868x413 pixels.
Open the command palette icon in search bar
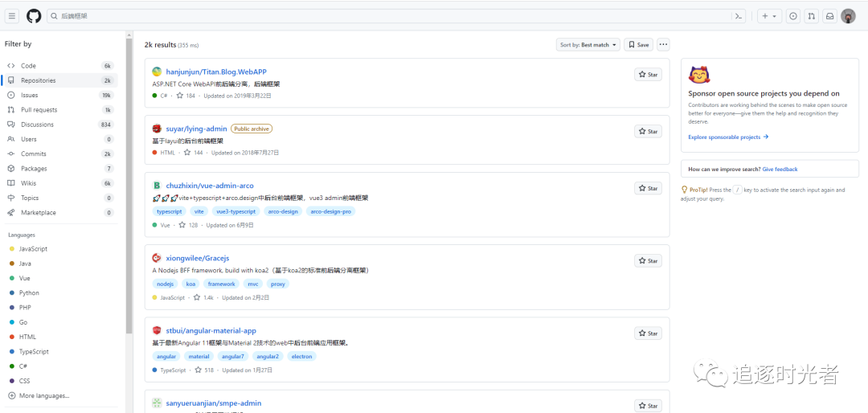(x=738, y=16)
